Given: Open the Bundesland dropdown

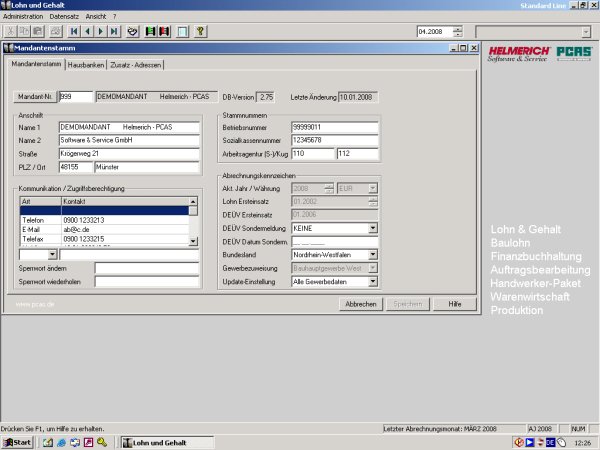Looking at the screenshot, I should tap(373, 254).
